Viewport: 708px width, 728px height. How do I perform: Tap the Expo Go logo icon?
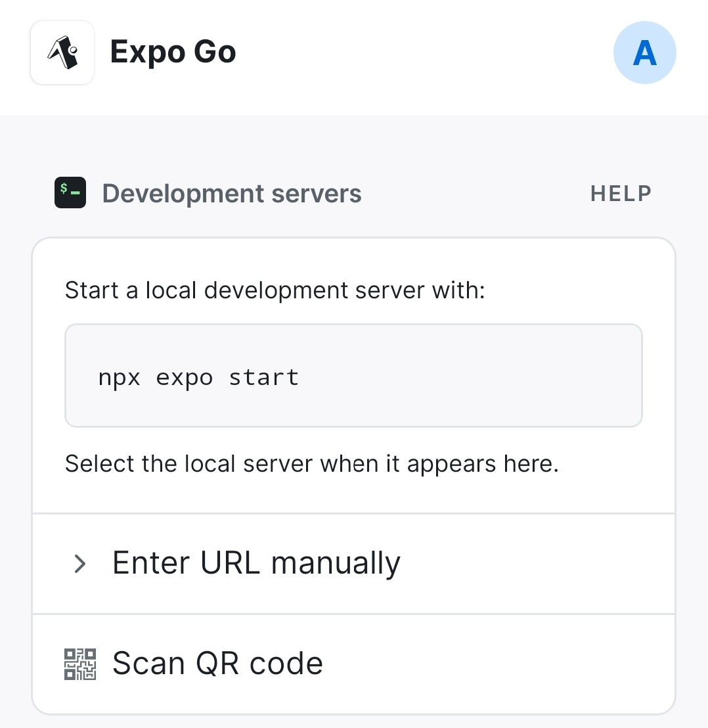pos(62,53)
